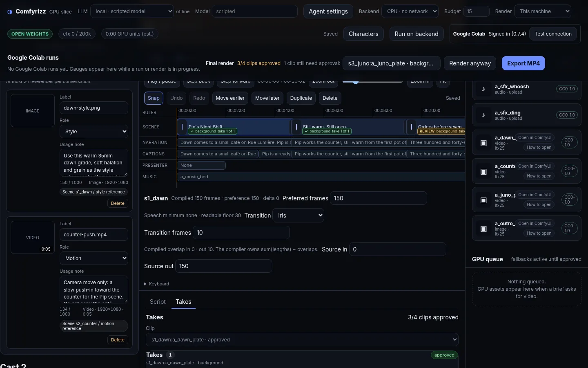588x368 pixels.
Task: Toggle the Snap button in timeline toolbar
Action: coord(154,98)
